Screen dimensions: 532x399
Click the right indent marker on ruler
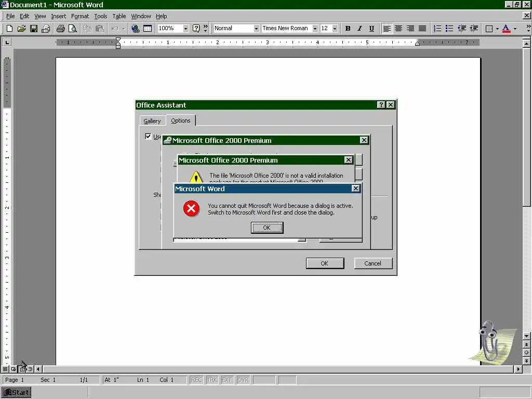click(417, 44)
